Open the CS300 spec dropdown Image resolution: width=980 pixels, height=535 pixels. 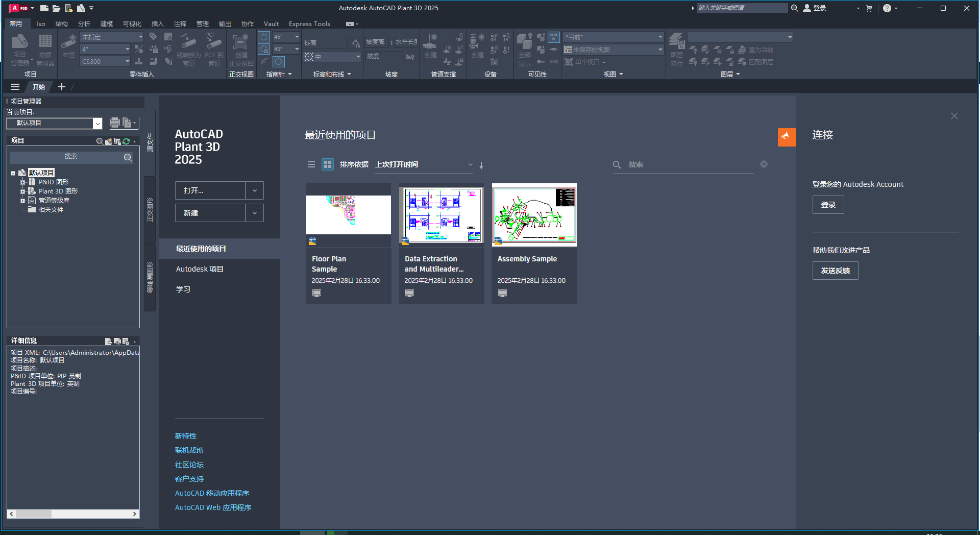(106, 61)
